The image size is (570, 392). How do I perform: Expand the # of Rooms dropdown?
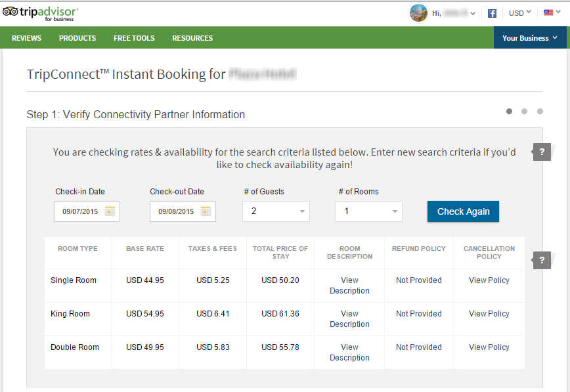pyautogui.click(x=368, y=211)
